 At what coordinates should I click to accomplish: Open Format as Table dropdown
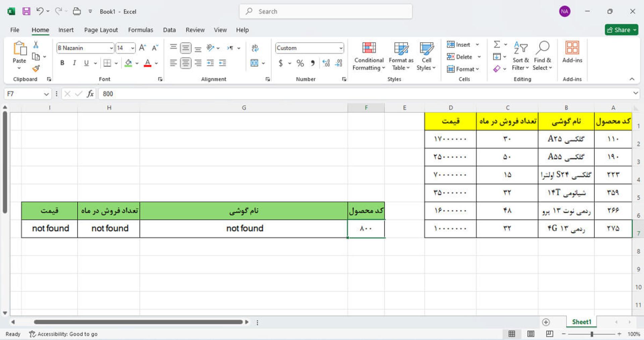click(401, 56)
